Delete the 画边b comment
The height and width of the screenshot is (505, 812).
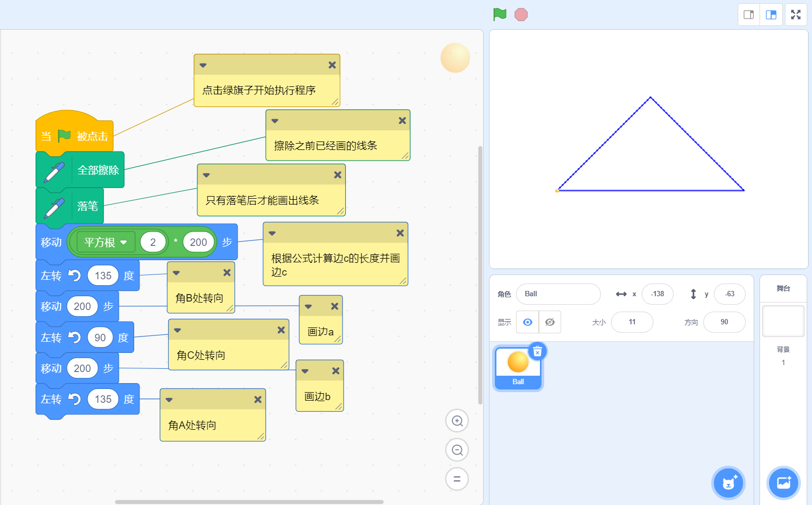click(336, 371)
